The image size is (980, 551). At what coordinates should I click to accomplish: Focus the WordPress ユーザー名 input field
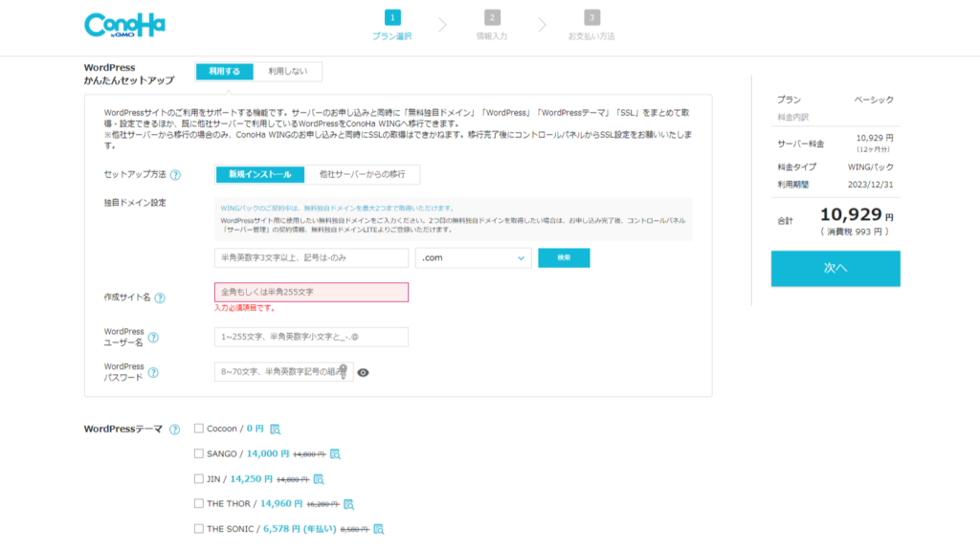(311, 337)
